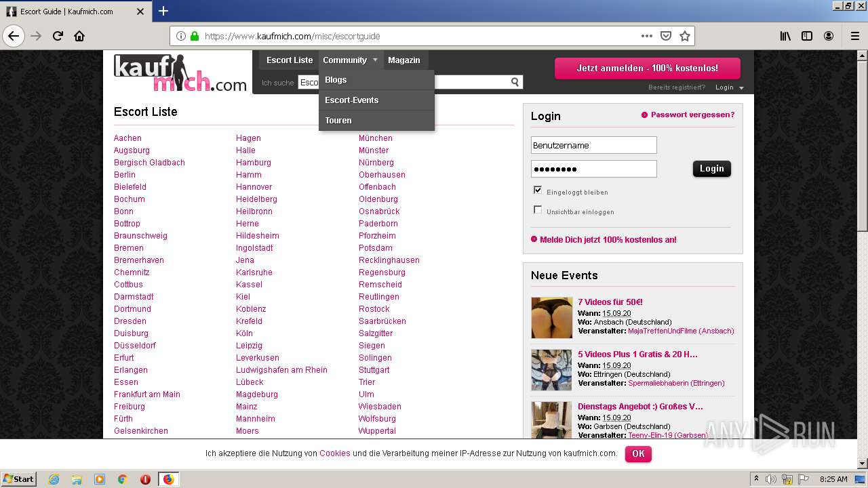The height and width of the screenshot is (488, 868).
Task: Open a new tab with the plus icon
Action: point(163,11)
